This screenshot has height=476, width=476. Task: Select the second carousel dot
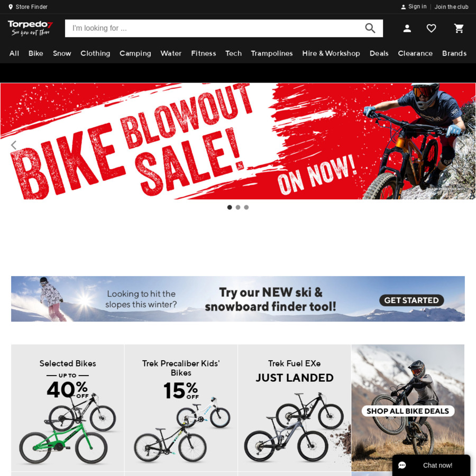pyautogui.click(x=238, y=207)
